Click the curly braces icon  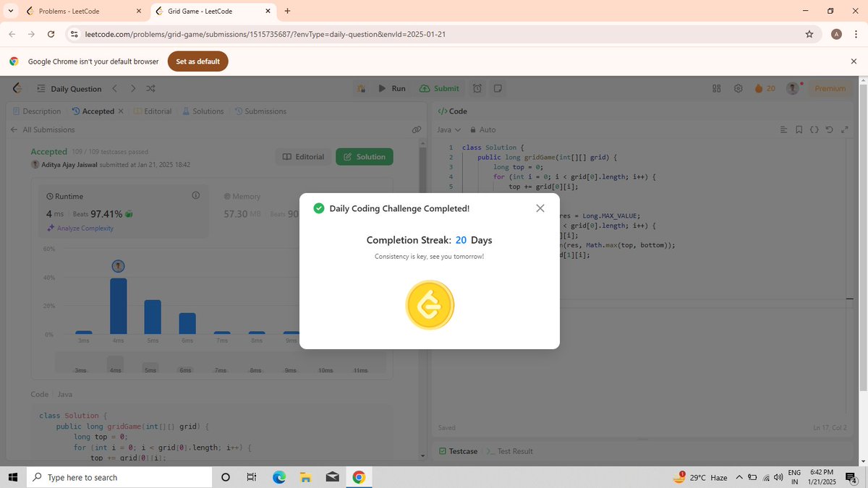[x=814, y=129]
